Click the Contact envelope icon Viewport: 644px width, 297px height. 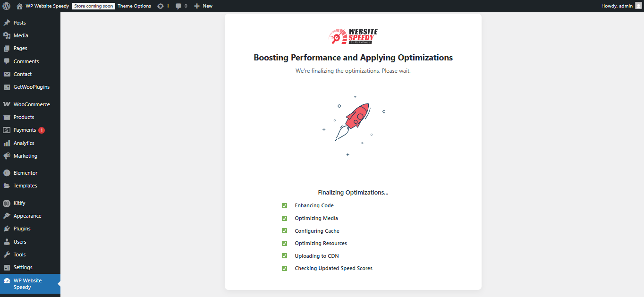7,74
